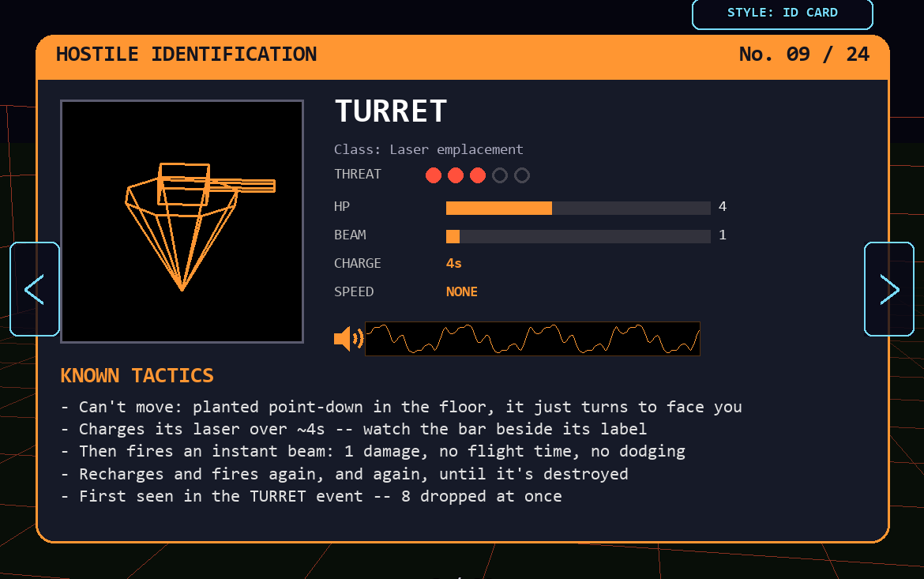This screenshot has height=579, width=924.
Task: Click the tactic line 'Recharges and fires again'
Action: point(345,474)
